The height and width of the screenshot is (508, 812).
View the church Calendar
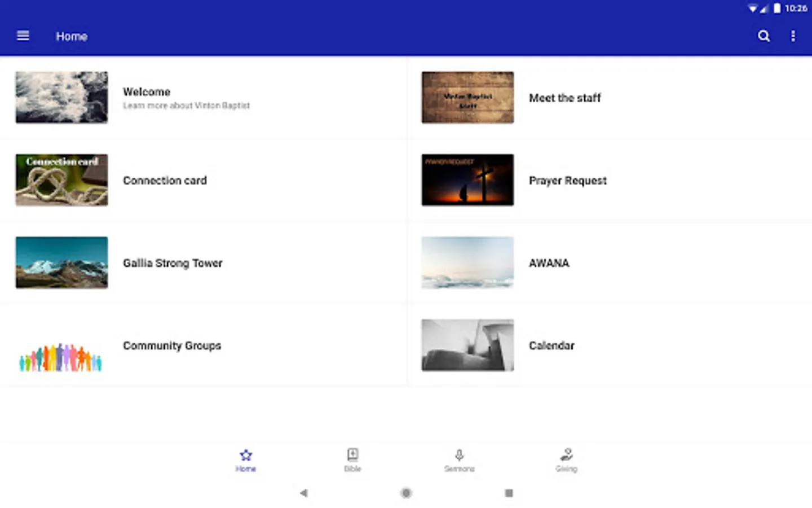(551, 345)
